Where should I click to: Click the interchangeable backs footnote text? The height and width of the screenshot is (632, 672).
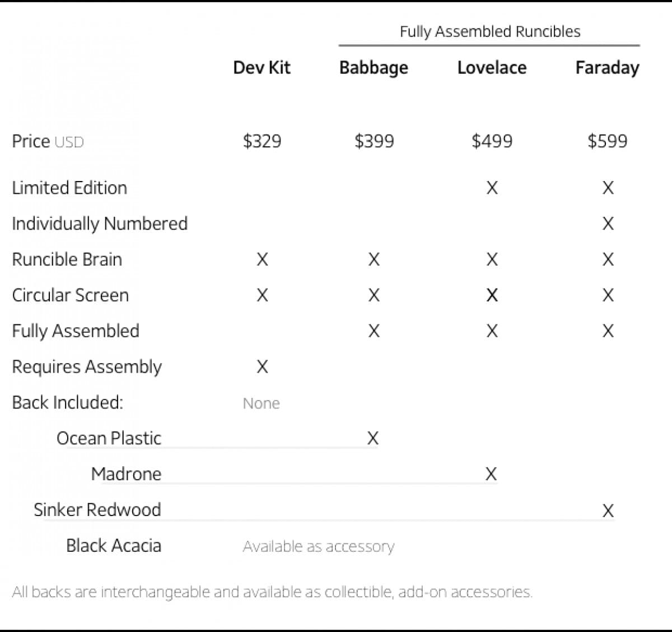pyautogui.click(x=272, y=592)
